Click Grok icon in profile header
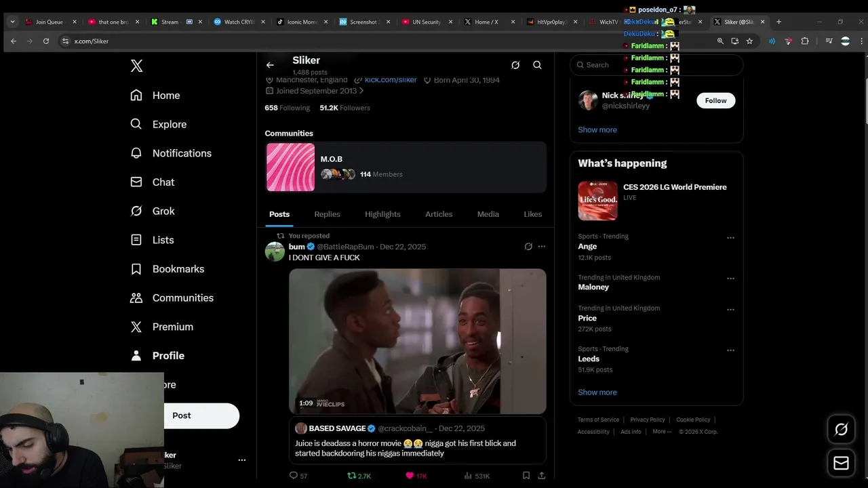This screenshot has width=868, height=488. click(515, 65)
